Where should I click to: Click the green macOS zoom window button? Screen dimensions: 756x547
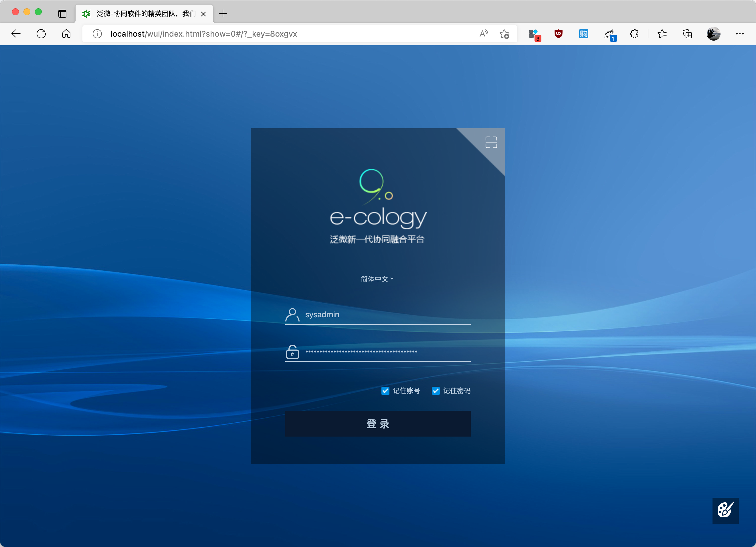click(x=38, y=12)
